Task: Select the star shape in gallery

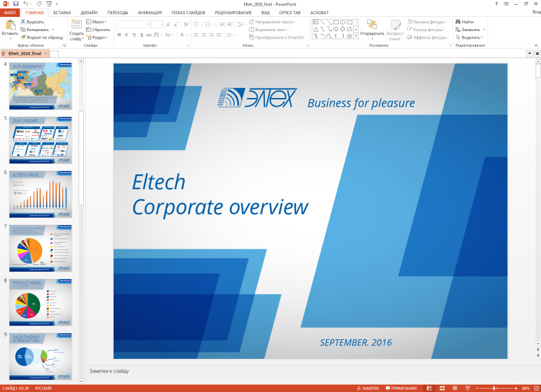Action: click(x=349, y=36)
